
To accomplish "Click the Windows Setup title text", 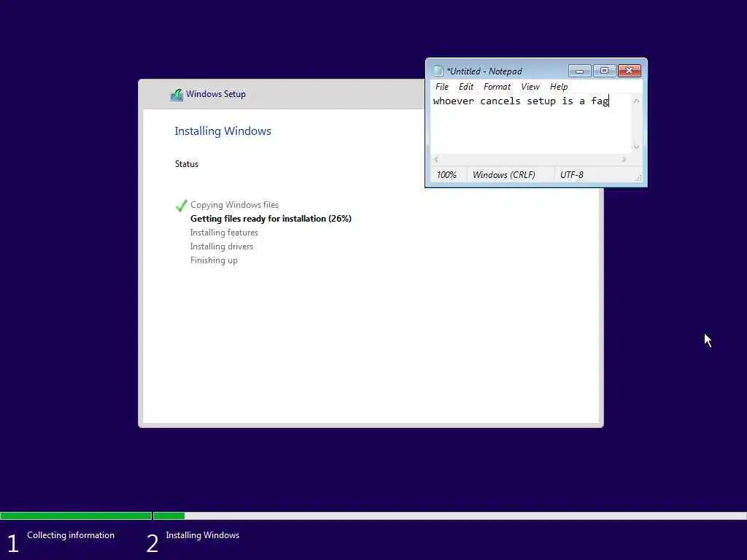I will (216, 94).
